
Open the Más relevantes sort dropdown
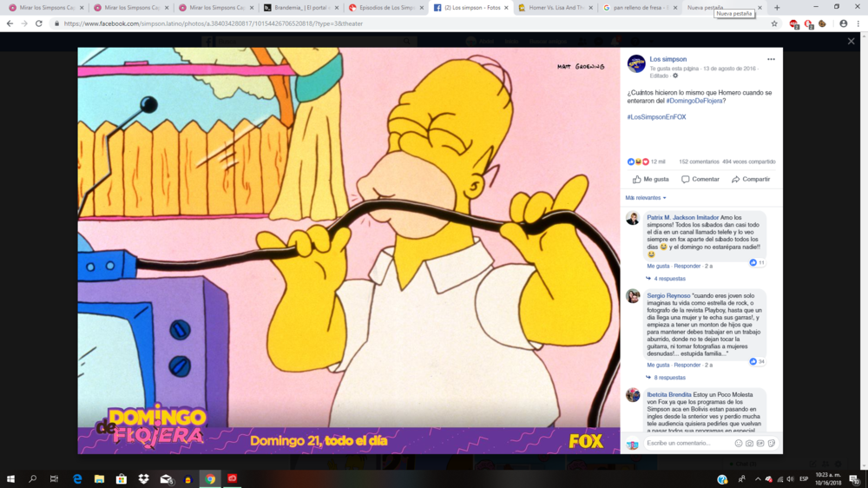point(646,198)
